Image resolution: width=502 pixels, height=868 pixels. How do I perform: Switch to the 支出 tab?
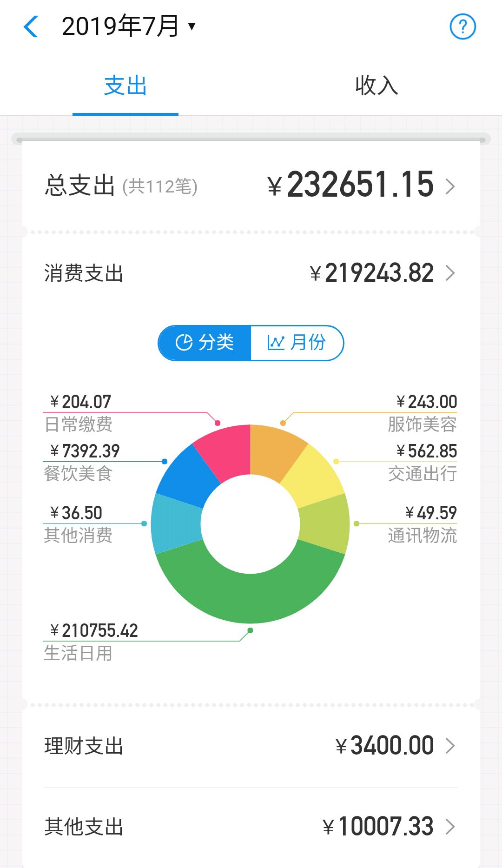pos(125,86)
